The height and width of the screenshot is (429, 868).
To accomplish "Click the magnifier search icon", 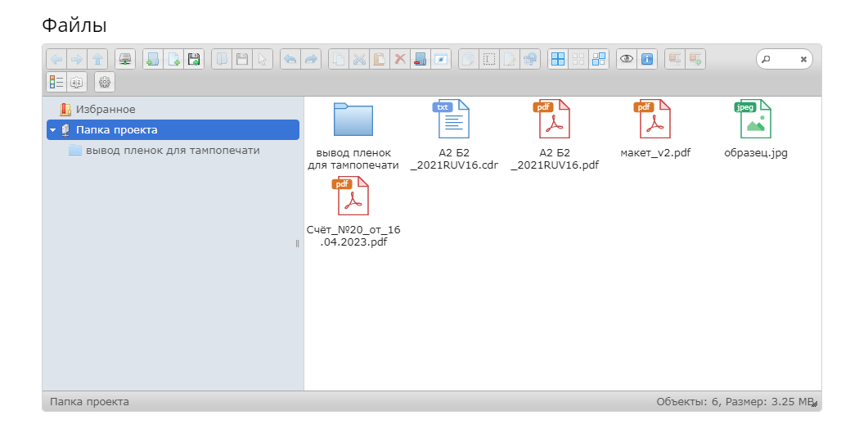I will click(x=766, y=58).
